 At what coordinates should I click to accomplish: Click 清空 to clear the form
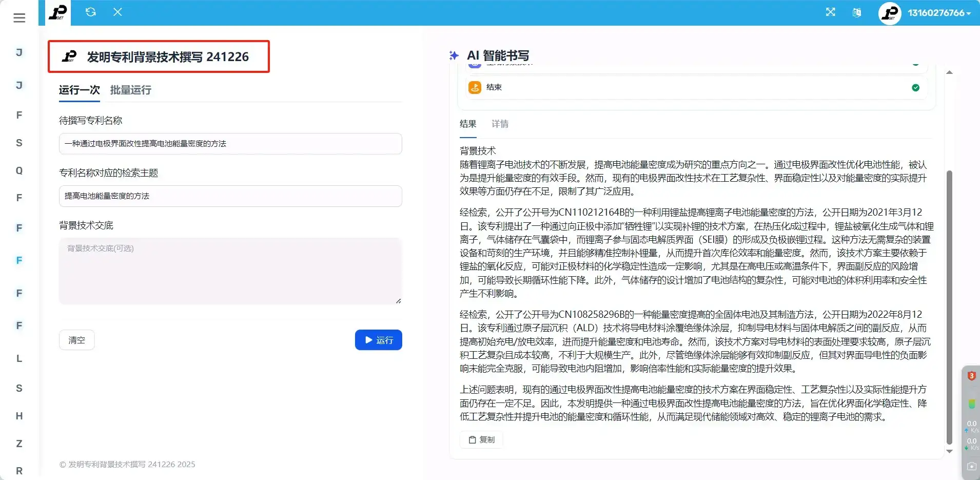tap(76, 340)
